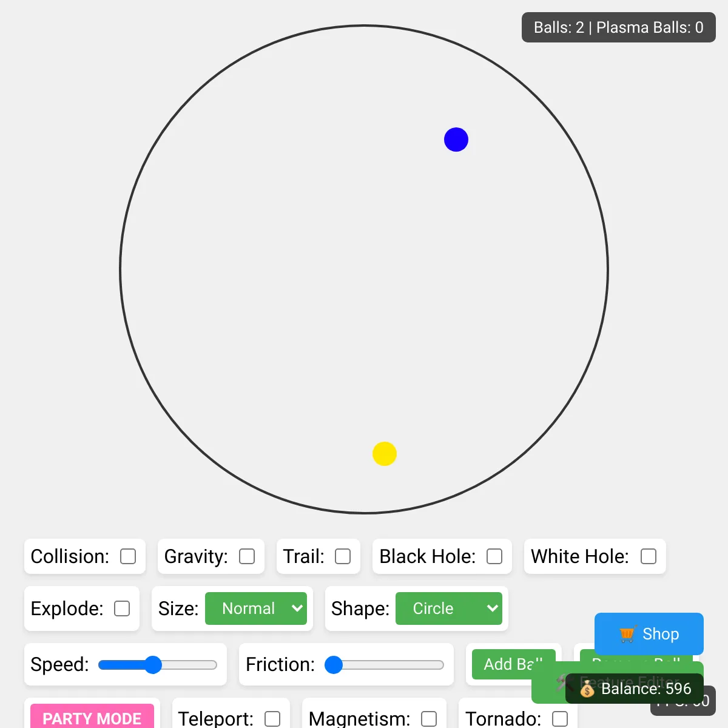This screenshot has height=728, width=728.
Task: Enable the Collision checkbox
Action: click(128, 556)
